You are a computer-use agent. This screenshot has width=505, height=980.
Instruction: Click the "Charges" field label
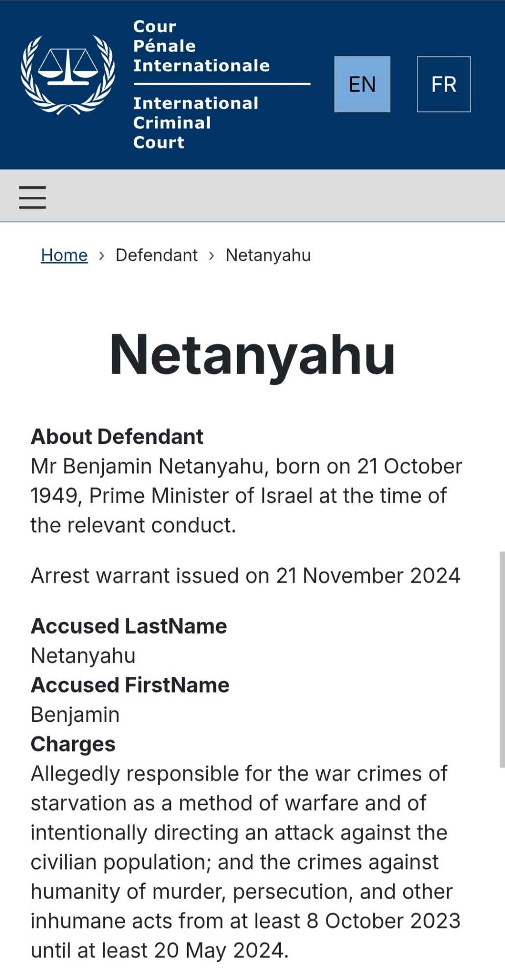click(73, 744)
